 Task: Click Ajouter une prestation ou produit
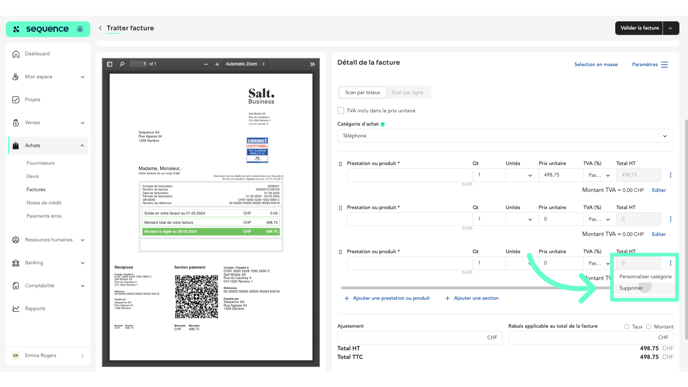387,298
